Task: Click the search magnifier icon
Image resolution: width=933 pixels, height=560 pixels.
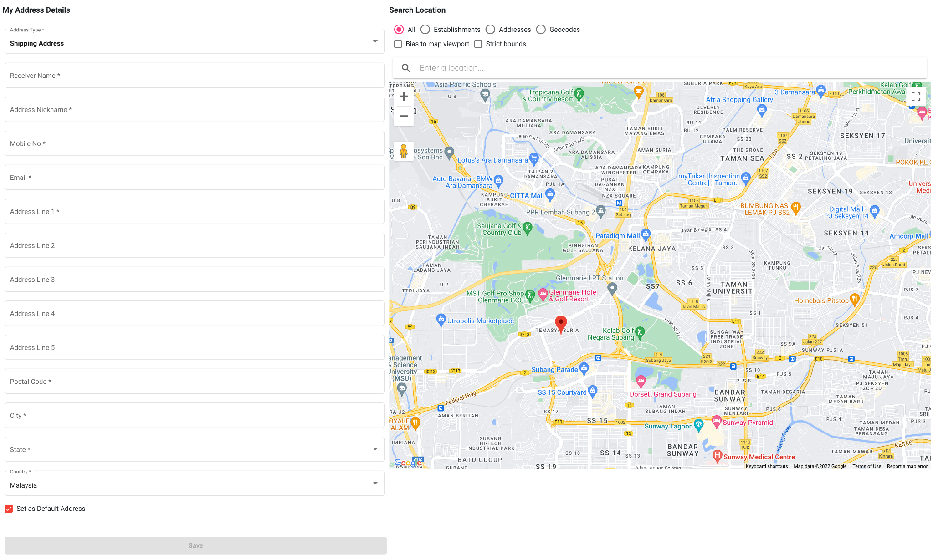Action: [406, 68]
